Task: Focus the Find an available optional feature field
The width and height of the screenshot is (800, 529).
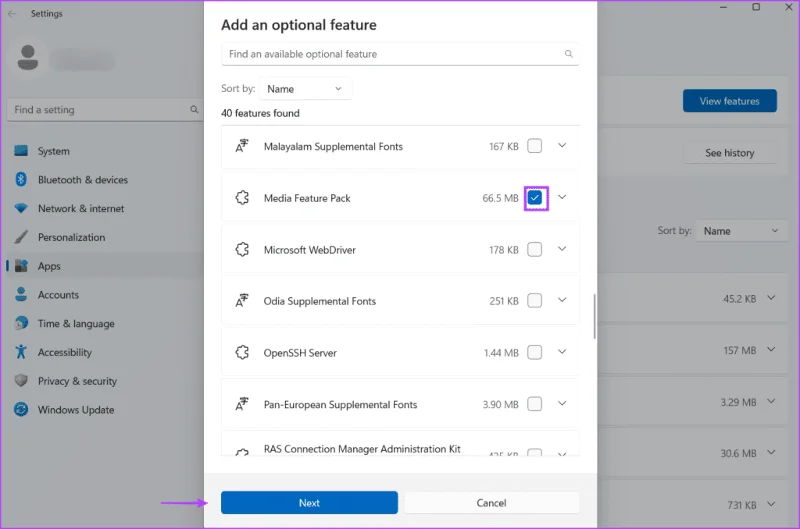Action: 400,54
